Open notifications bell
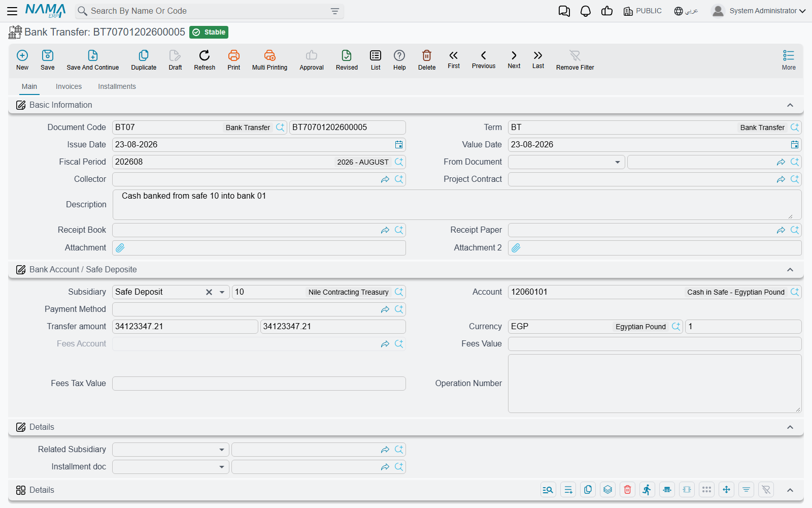 coord(586,11)
